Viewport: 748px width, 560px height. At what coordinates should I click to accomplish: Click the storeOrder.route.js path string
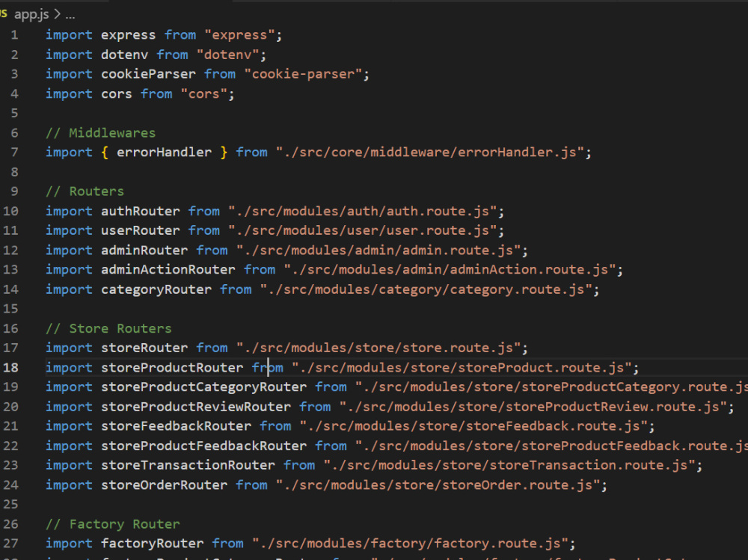point(438,484)
